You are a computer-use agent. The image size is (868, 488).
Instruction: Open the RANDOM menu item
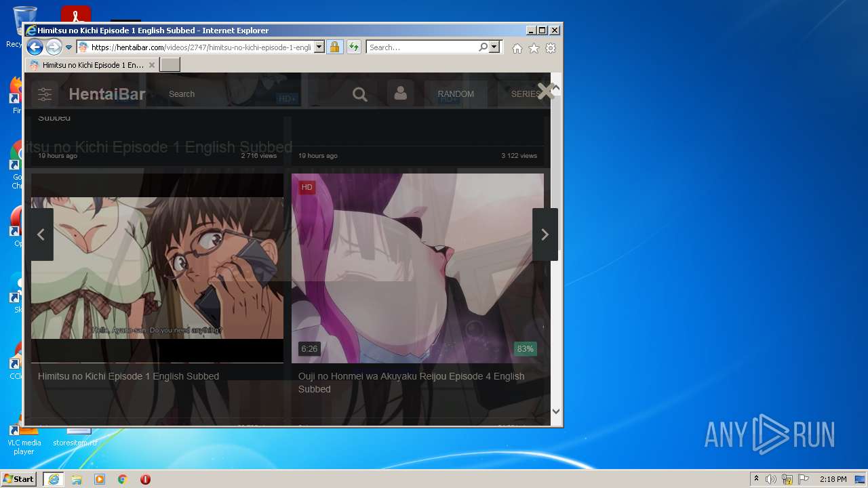(456, 94)
